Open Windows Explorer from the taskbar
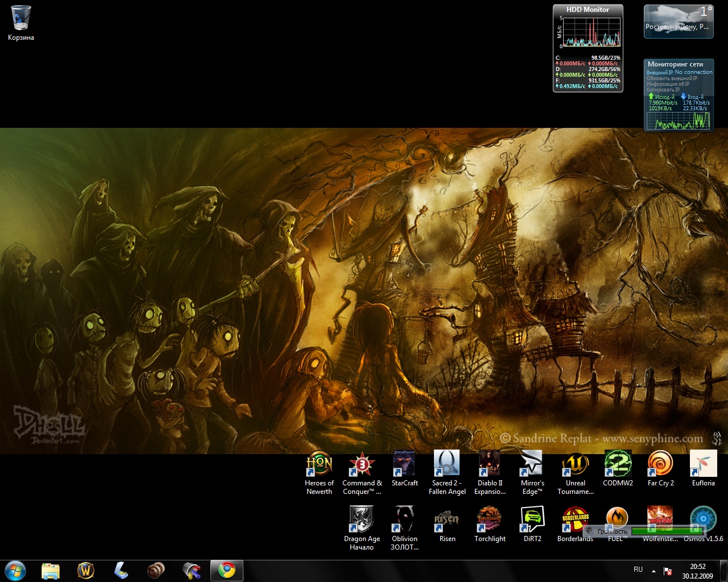The height and width of the screenshot is (582, 728). (51, 570)
